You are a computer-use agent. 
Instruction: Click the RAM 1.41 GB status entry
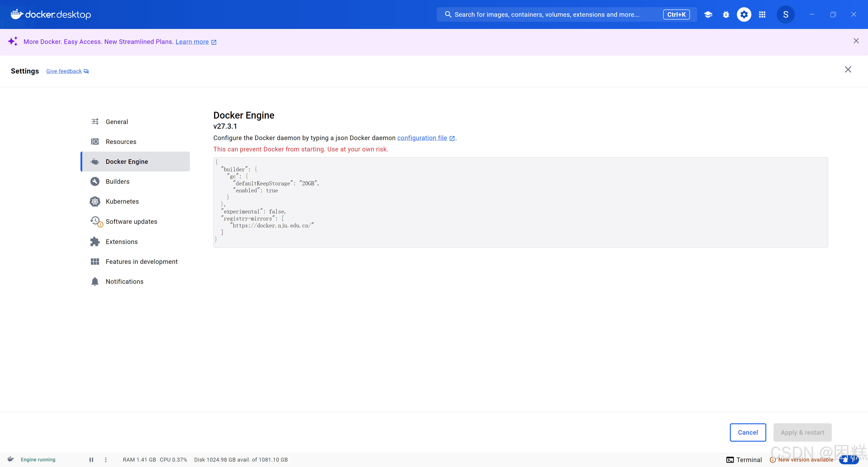(x=139, y=460)
